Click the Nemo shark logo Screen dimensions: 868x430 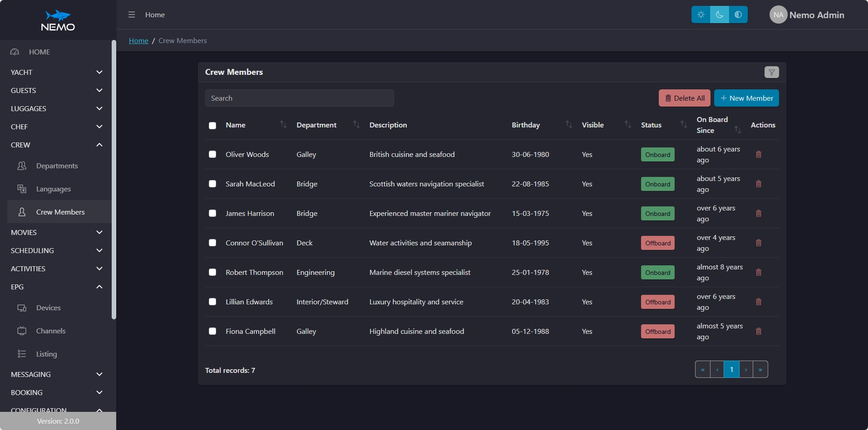[x=58, y=20]
